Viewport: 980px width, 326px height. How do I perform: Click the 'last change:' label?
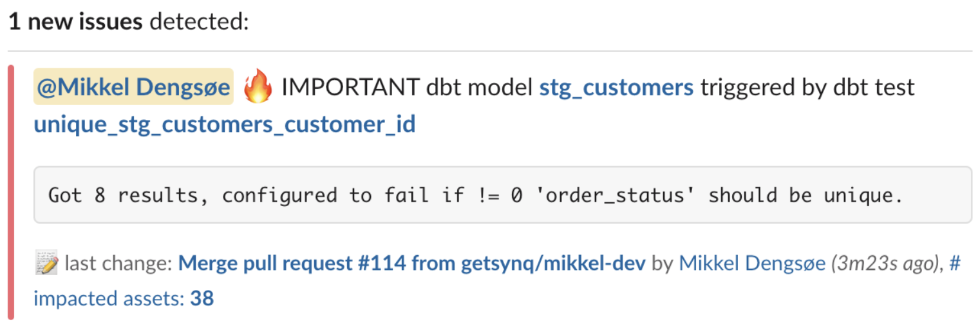click(118, 263)
